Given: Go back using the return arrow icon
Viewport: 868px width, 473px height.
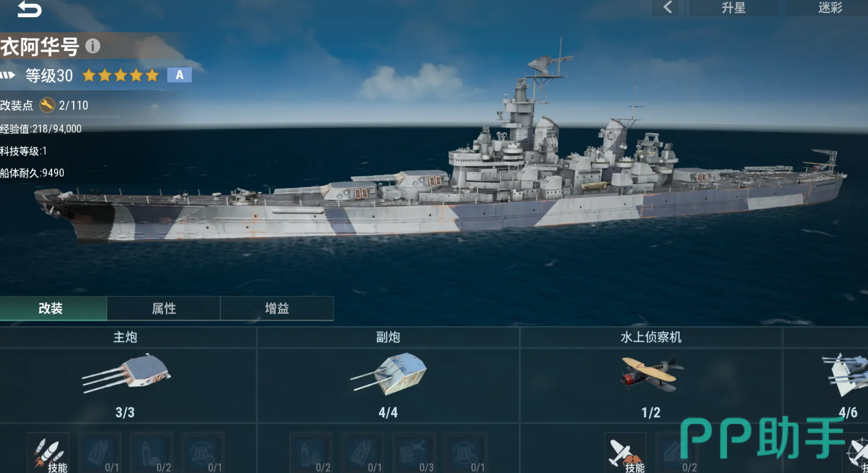Looking at the screenshot, I should point(29,9).
